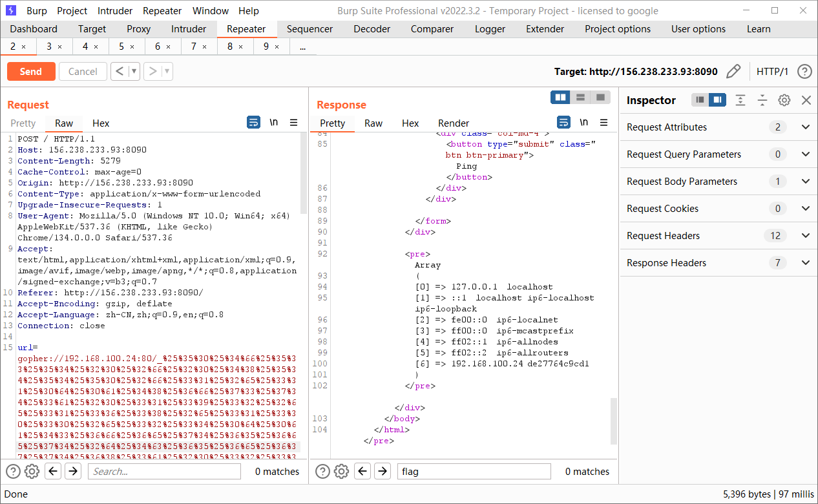Click the pencil icon to edit target
The height and width of the screenshot is (504, 818).
(x=733, y=71)
